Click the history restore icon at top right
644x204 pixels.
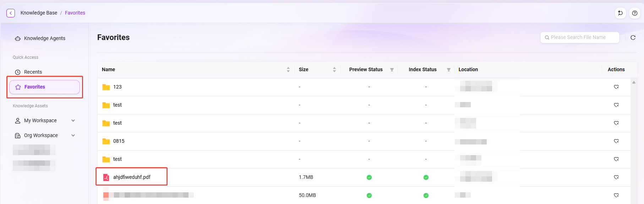pos(620,13)
